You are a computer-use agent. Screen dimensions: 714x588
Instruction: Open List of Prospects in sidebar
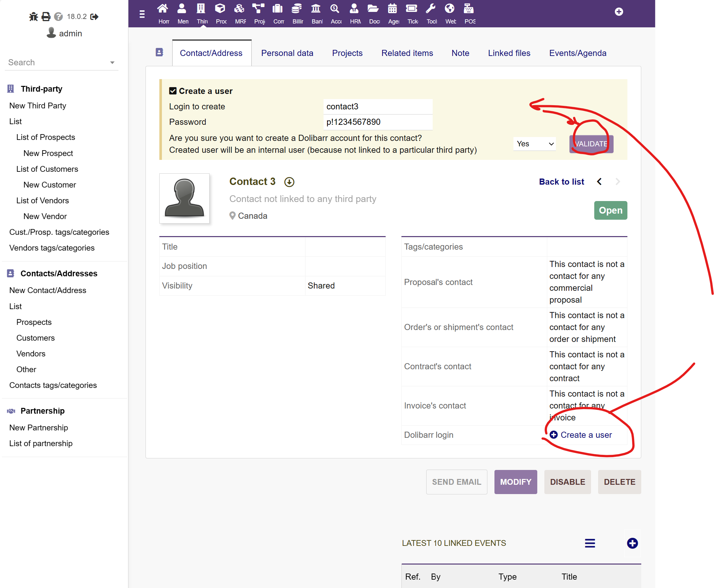tap(46, 137)
